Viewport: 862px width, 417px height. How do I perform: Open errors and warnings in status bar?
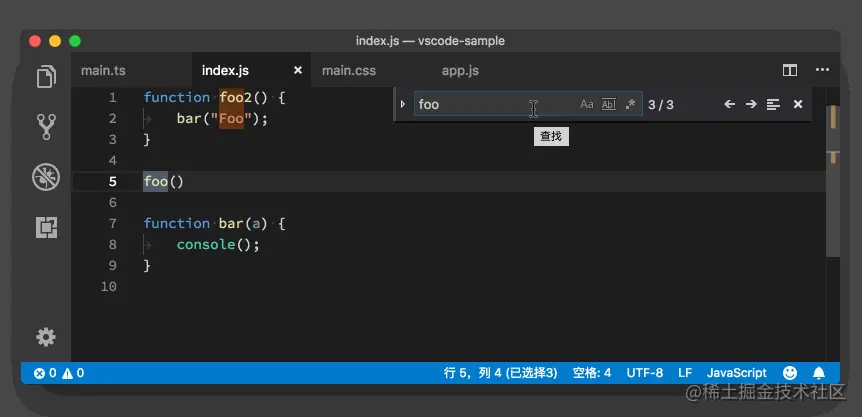[x=59, y=373]
